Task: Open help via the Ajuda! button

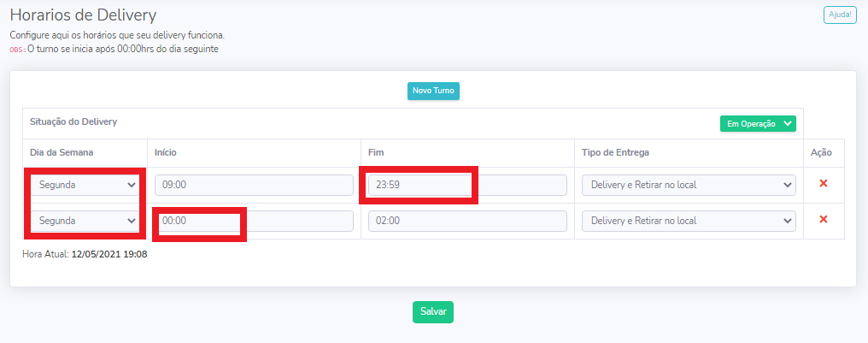Action: (840, 15)
